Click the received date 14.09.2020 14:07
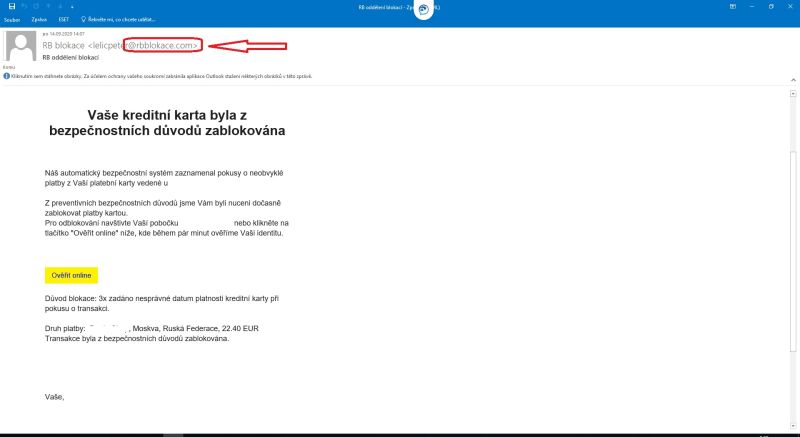Viewport: 800px width, 437px height. [x=64, y=34]
